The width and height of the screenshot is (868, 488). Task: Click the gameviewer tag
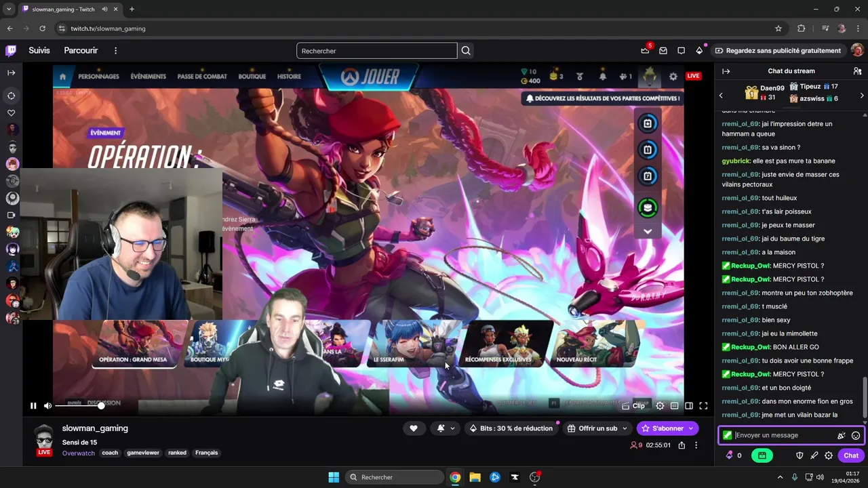(x=143, y=453)
